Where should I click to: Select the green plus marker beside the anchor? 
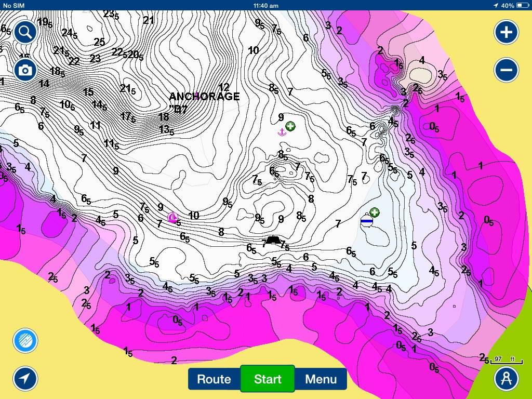coord(290,126)
